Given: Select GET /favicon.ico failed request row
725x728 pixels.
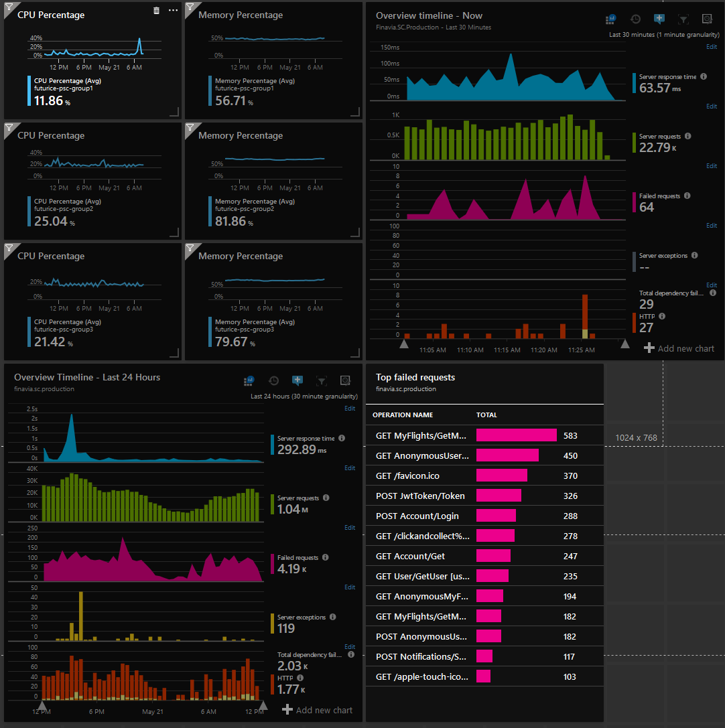Looking at the screenshot, I should coord(485,476).
